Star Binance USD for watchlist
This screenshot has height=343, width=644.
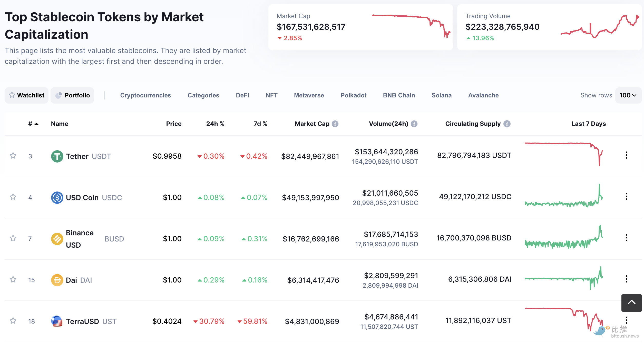pos(13,238)
